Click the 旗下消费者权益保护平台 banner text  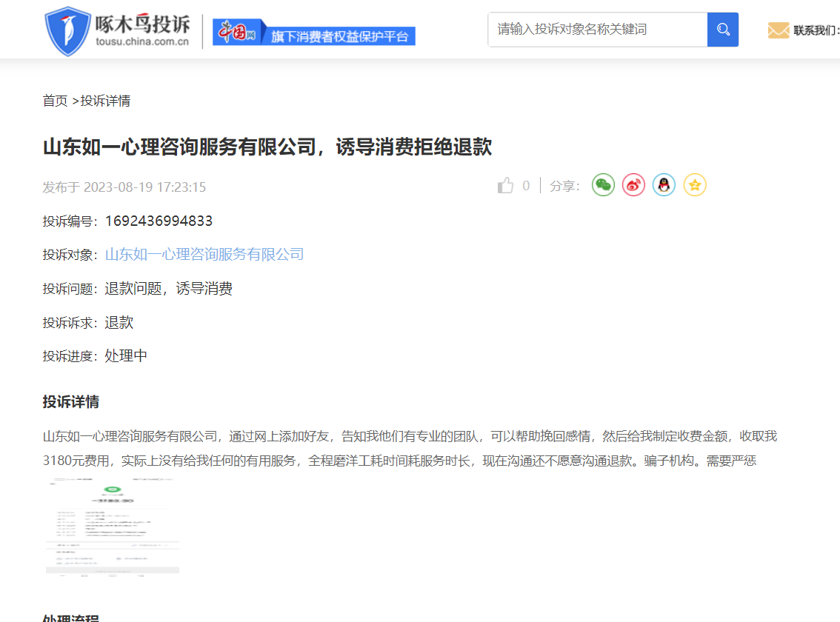click(x=340, y=36)
